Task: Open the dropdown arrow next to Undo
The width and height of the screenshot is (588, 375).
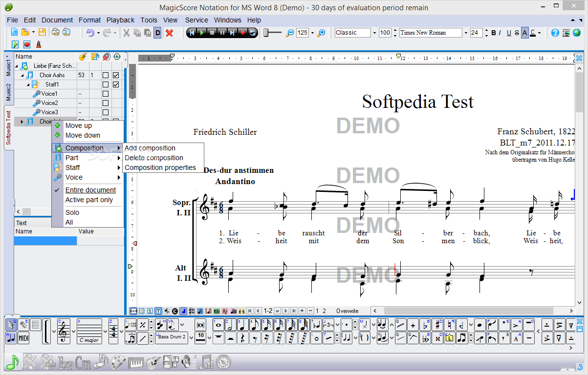Action: point(98,33)
